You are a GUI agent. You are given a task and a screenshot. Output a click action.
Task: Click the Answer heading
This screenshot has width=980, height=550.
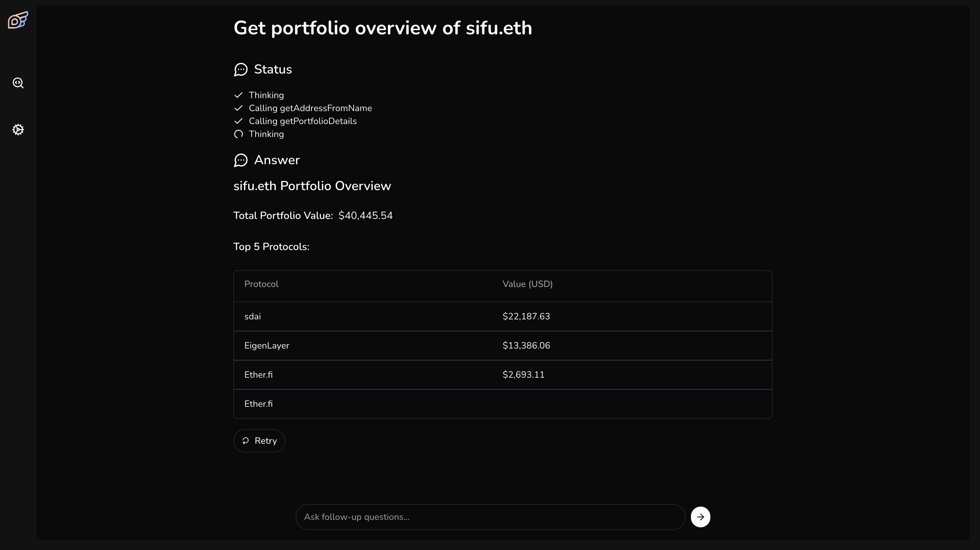[x=276, y=160]
